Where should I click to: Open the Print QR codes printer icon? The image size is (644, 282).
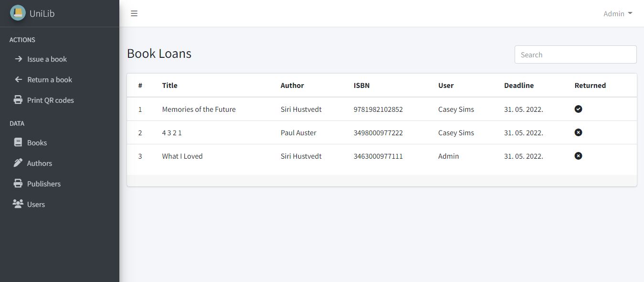coord(18,100)
